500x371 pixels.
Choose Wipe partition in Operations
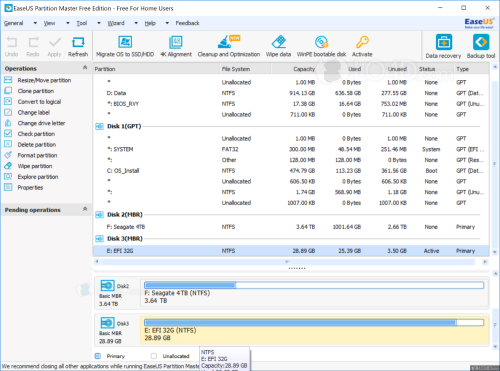click(35, 166)
